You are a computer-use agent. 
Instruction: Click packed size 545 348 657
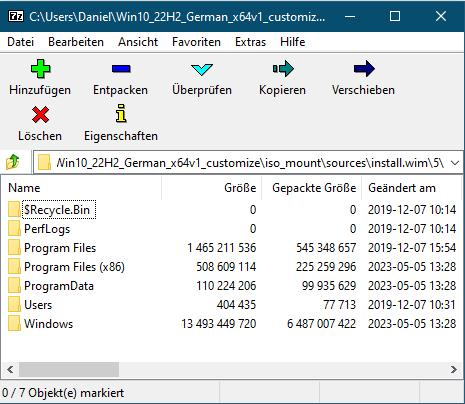[x=326, y=248]
